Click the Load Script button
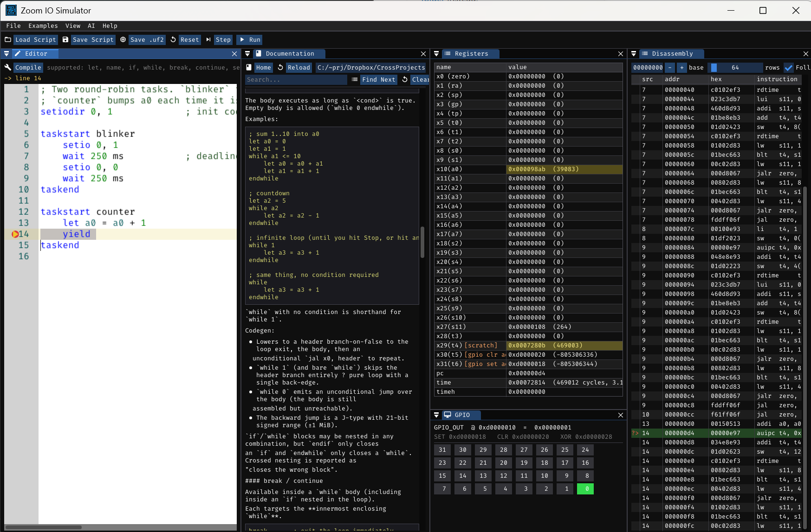 tap(36, 40)
